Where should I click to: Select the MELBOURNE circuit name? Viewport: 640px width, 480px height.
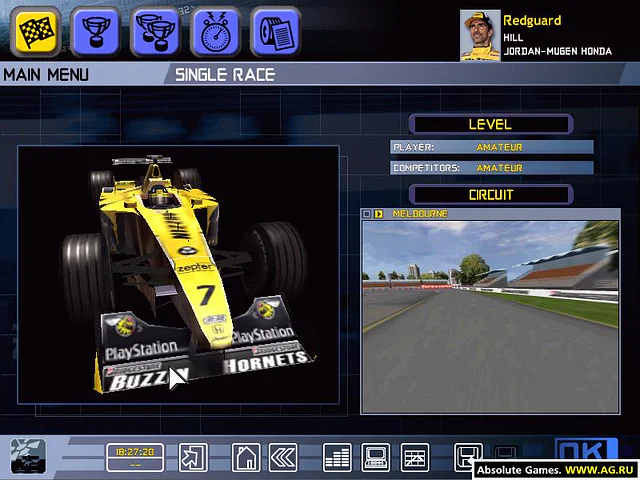pyautogui.click(x=420, y=213)
